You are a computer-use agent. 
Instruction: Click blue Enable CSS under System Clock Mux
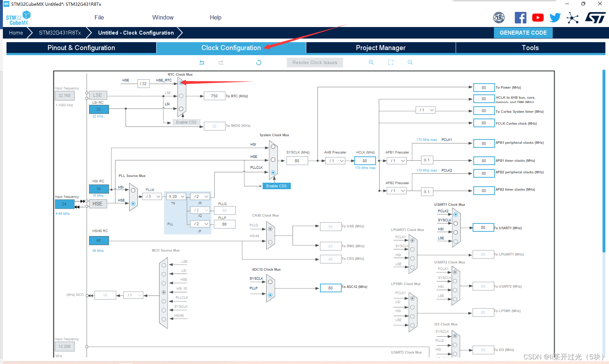click(276, 186)
